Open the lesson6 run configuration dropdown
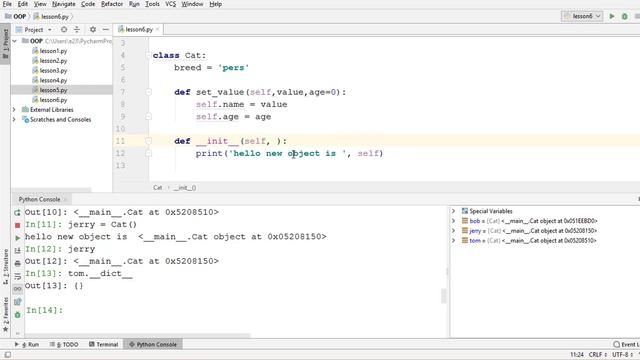Viewport: 640px width, 360px height. click(x=582, y=16)
